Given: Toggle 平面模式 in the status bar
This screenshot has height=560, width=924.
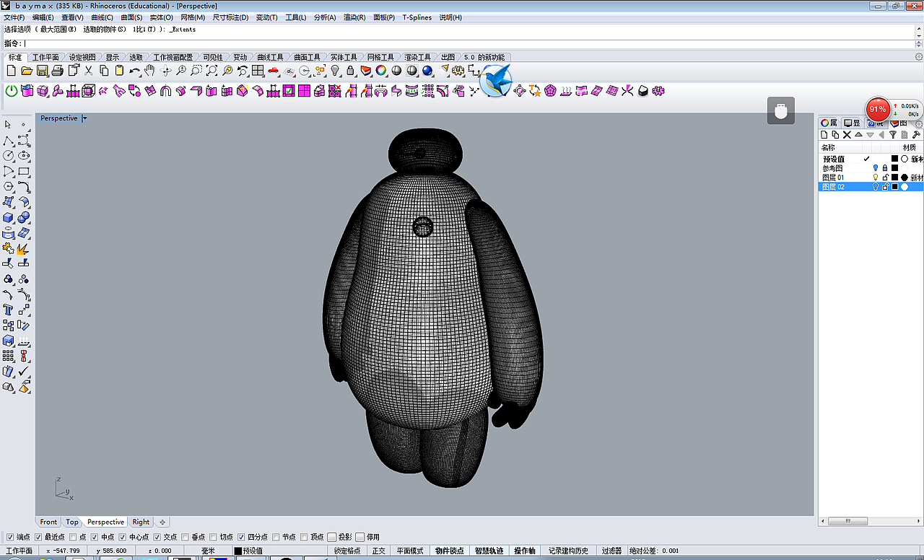Looking at the screenshot, I should tap(410, 551).
